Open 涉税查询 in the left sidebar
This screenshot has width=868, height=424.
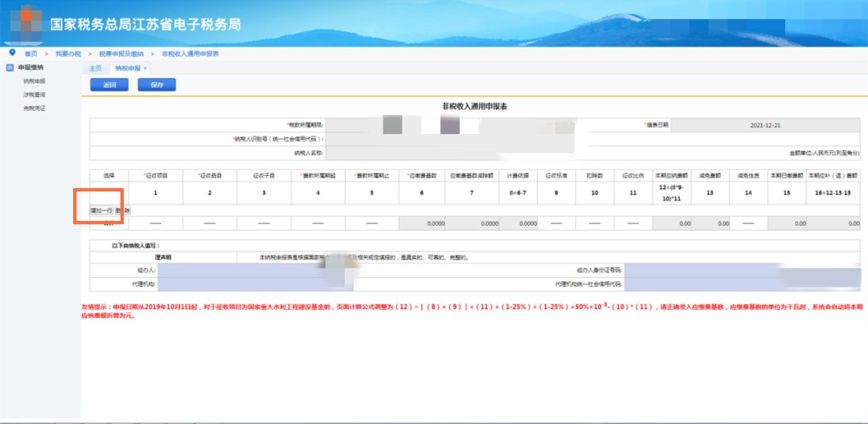(x=35, y=94)
